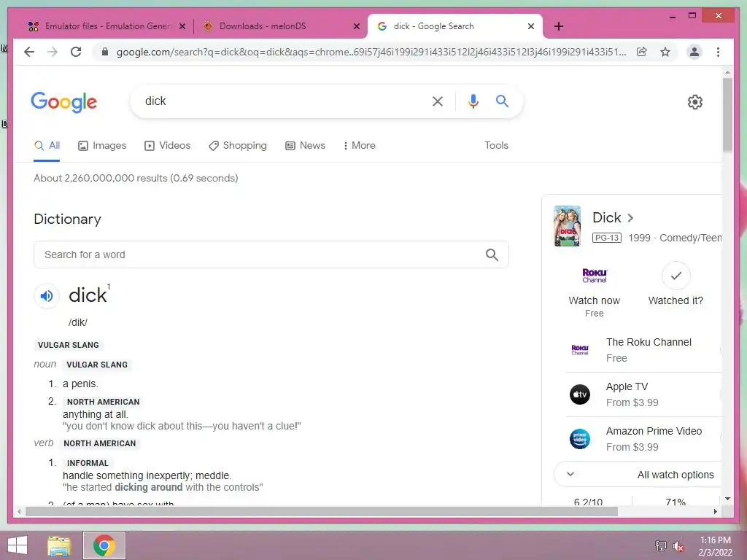Image resolution: width=747 pixels, height=560 pixels.
Task: Expand All watch options
Action: pos(638,474)
